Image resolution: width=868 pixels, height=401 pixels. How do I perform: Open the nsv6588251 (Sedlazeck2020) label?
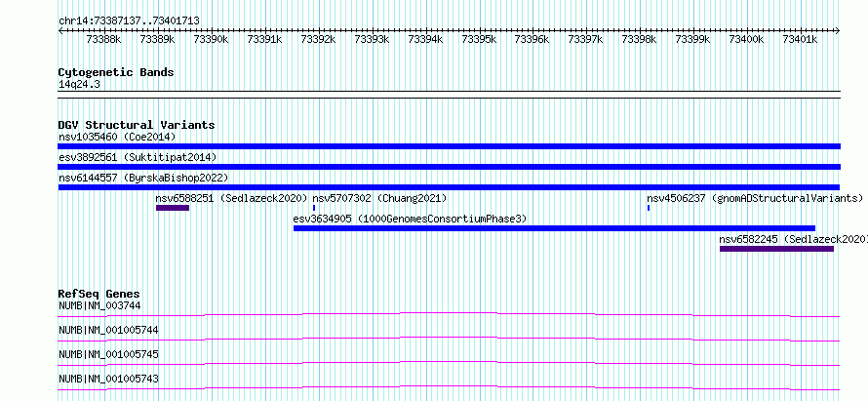pos(231,198)
